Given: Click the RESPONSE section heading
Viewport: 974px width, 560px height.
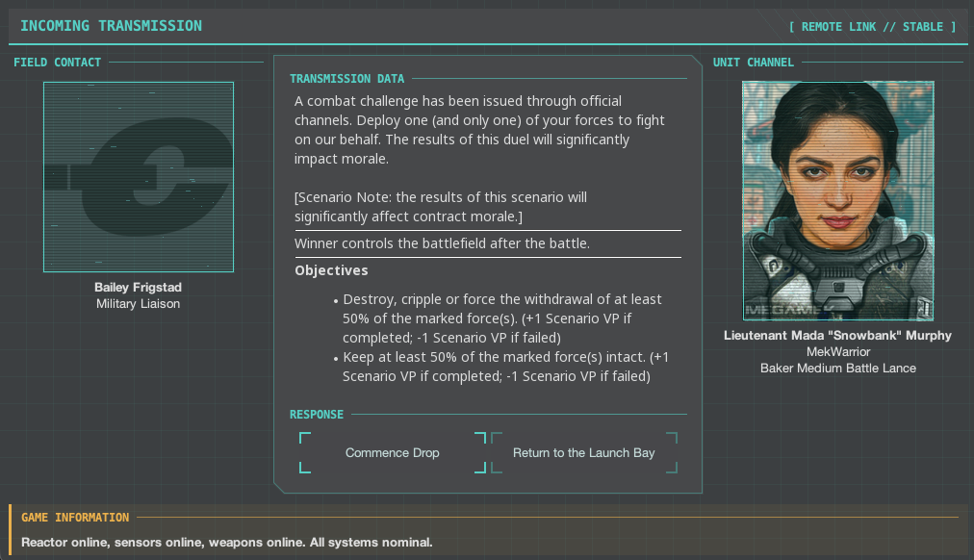Looking at the screenshot, I should tap(317, 414).
